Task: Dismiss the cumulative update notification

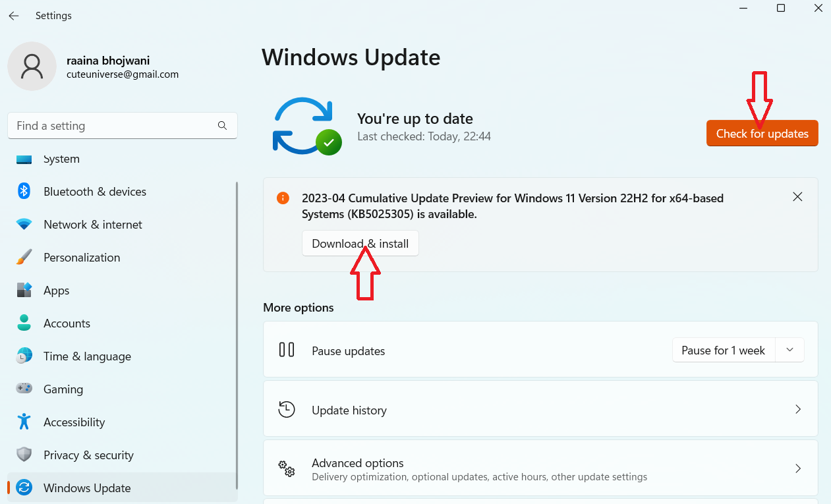Action: (x=797, y=197)
